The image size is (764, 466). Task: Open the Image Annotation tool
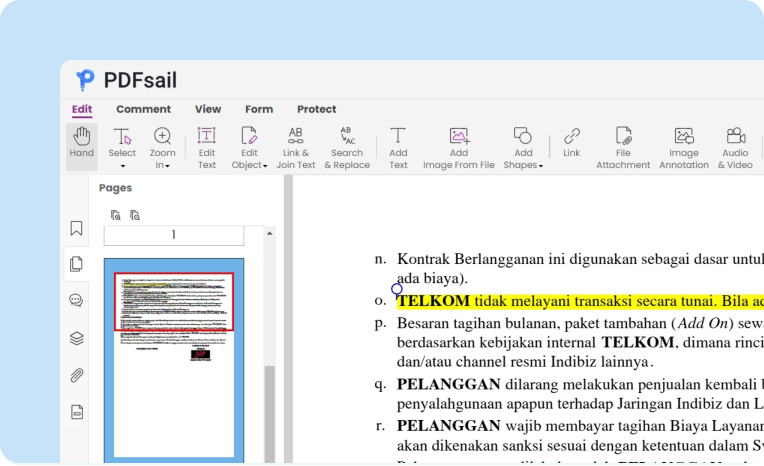point(684,148)
